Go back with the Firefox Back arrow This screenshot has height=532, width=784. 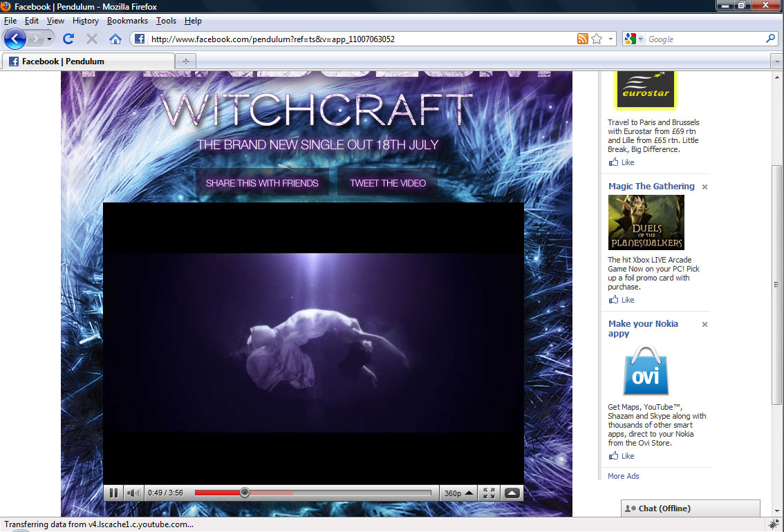tap(15, 39)
